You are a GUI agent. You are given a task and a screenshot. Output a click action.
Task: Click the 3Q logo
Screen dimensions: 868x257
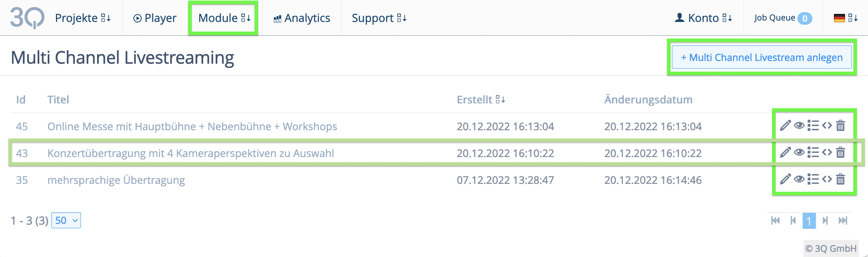point(27,17)
